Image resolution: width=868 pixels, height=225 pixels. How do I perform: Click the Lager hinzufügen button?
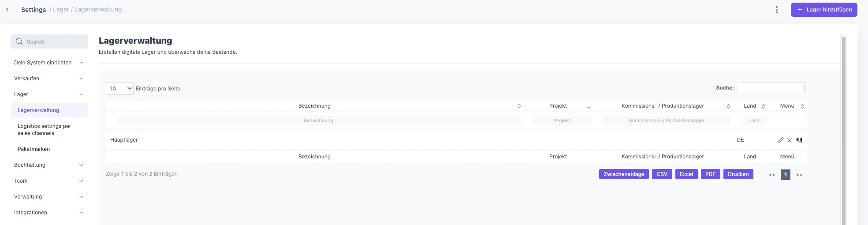(x=824, y=10)
